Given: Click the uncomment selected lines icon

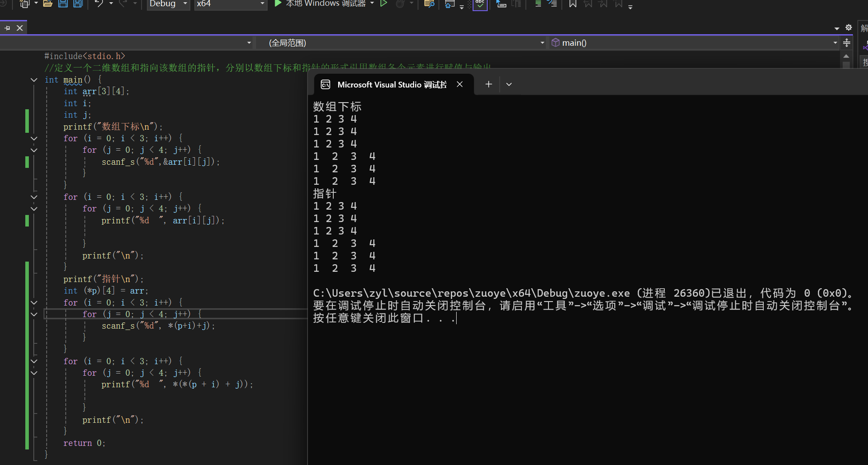Looking at the screenshot, I should (552, 4).
